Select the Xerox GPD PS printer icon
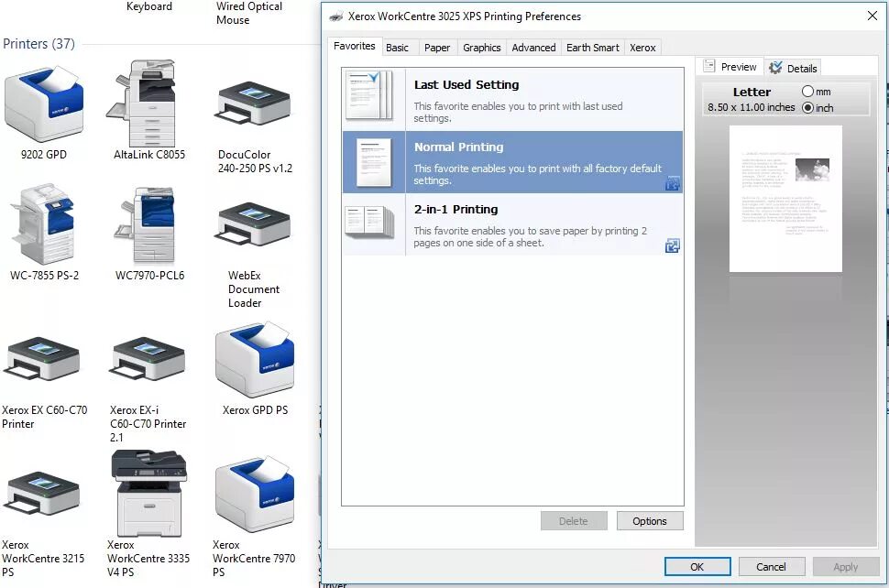Viewport: 889px width, 588px height. pyautogui.click(x=255, y=359)
